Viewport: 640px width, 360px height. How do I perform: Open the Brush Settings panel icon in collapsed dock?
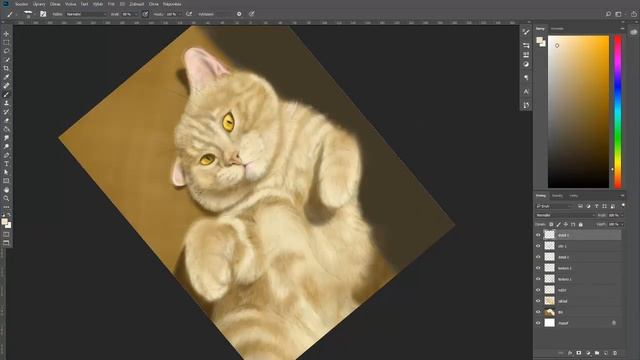click(x=526, y=32)
